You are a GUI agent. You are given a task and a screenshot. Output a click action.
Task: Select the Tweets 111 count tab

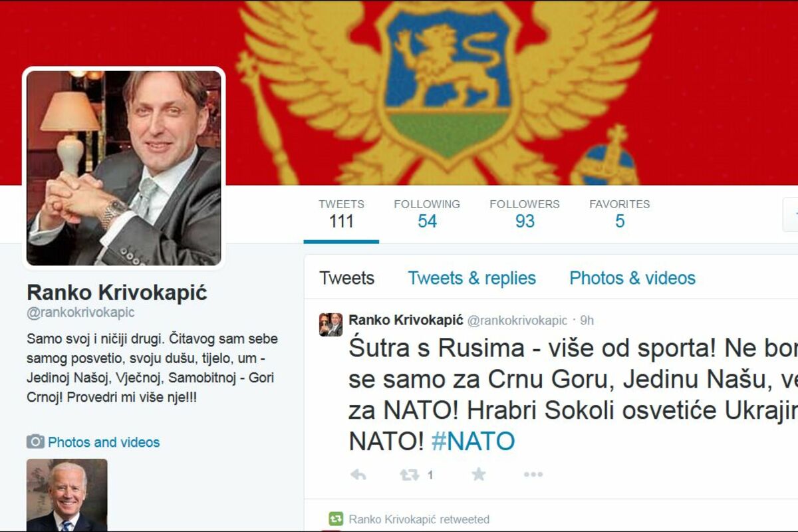coord(341,213)
